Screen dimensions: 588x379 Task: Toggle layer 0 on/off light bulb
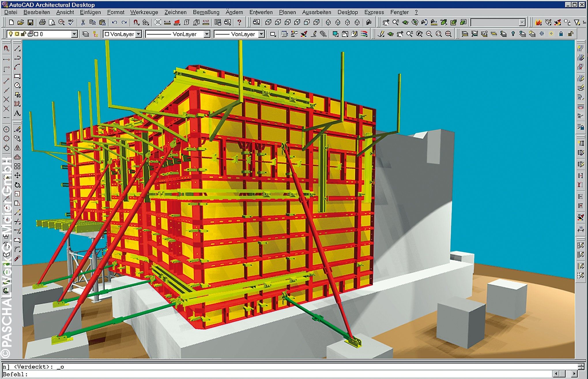point(11,34)
